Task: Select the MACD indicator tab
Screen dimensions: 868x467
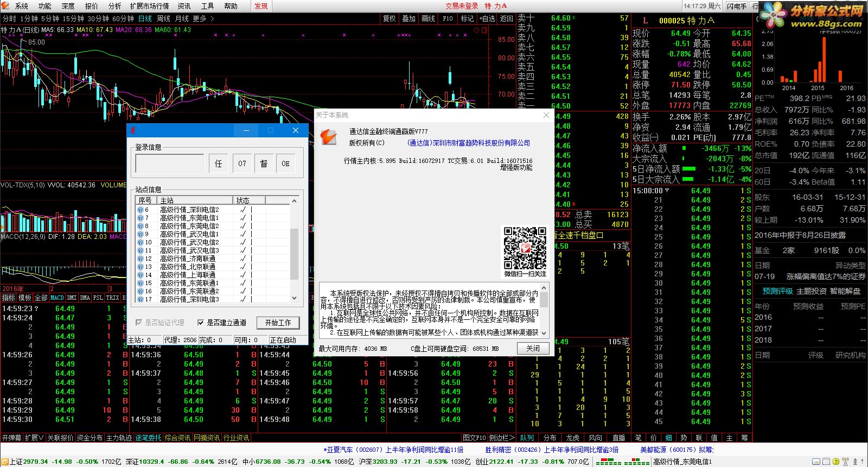Action: [57, 298]
